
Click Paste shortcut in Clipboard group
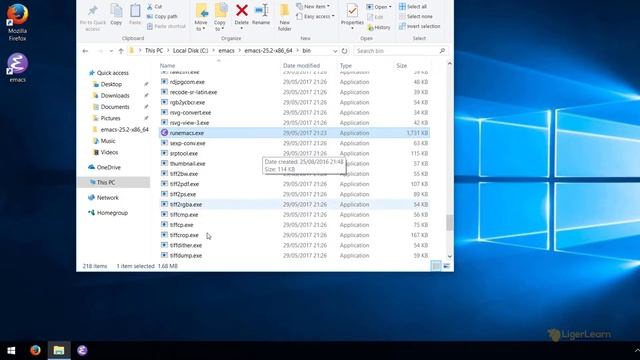[x=166, y=26]
